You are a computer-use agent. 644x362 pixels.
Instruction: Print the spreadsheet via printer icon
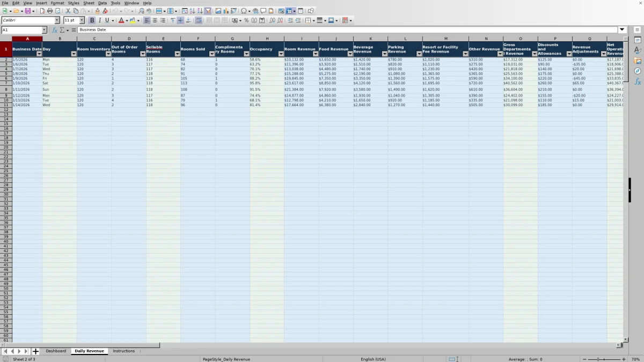point(50,11)
